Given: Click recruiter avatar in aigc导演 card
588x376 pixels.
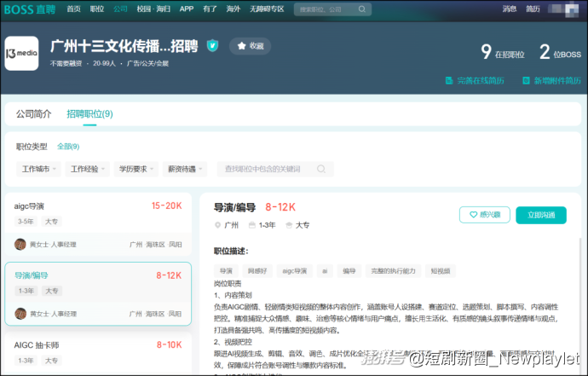Looking at the screenshot, I should (x=20, y=245).
